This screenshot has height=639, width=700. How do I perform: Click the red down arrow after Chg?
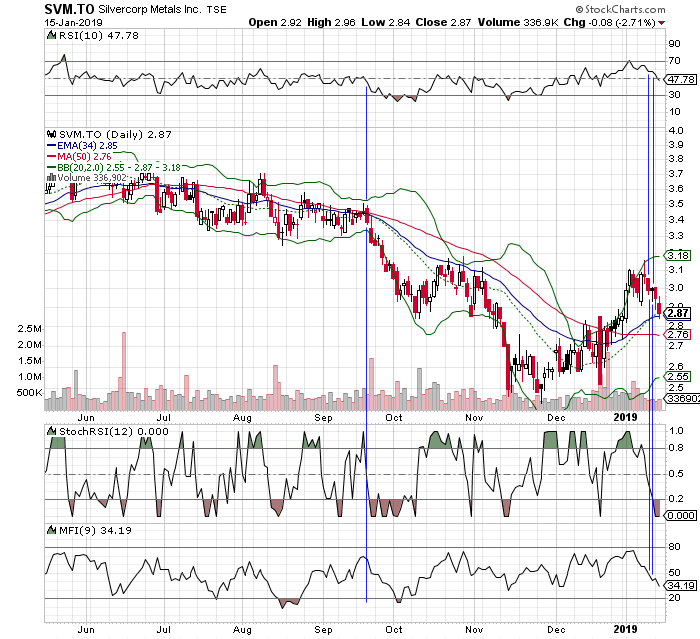(661, 23)
